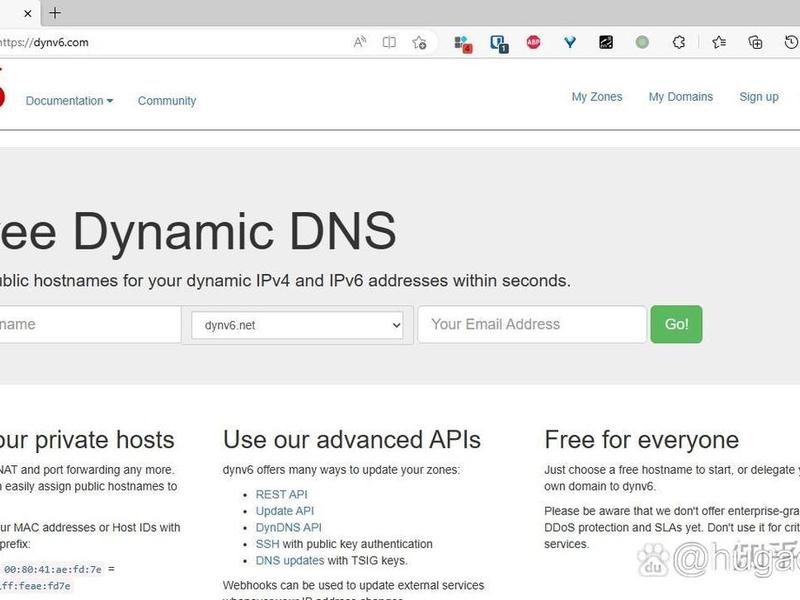Screen dimensions: 800x600
Task: Click the black square extension icon
Action: (x=606, y=42)
